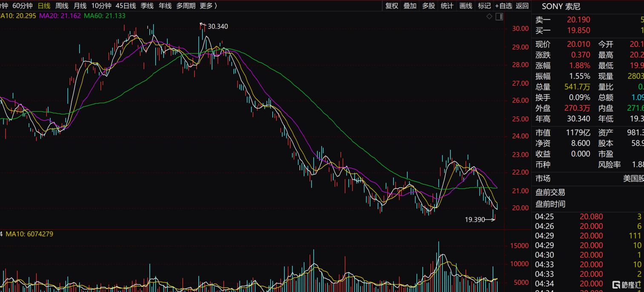Open the 画线 drawing tools
644x292 pixels.
[x=466, y=6]
